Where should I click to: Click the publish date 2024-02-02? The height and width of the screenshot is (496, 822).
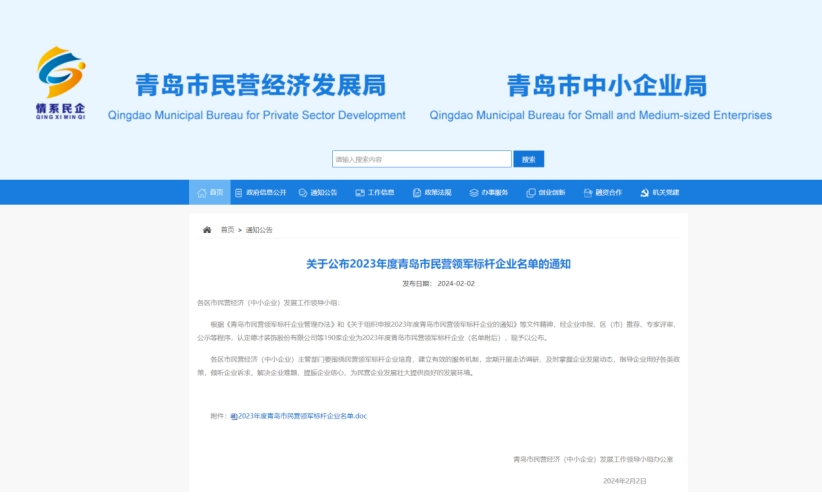pyautogui.click(x=456, y=284)
